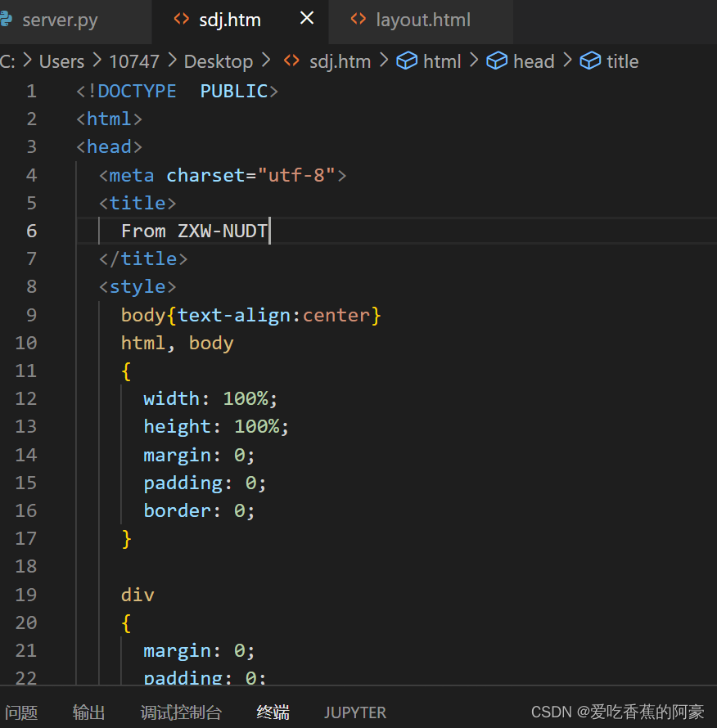Expand the 10747 breadcrumb folder
Screen dimensions: 717x728
click(x=133, y=61)
